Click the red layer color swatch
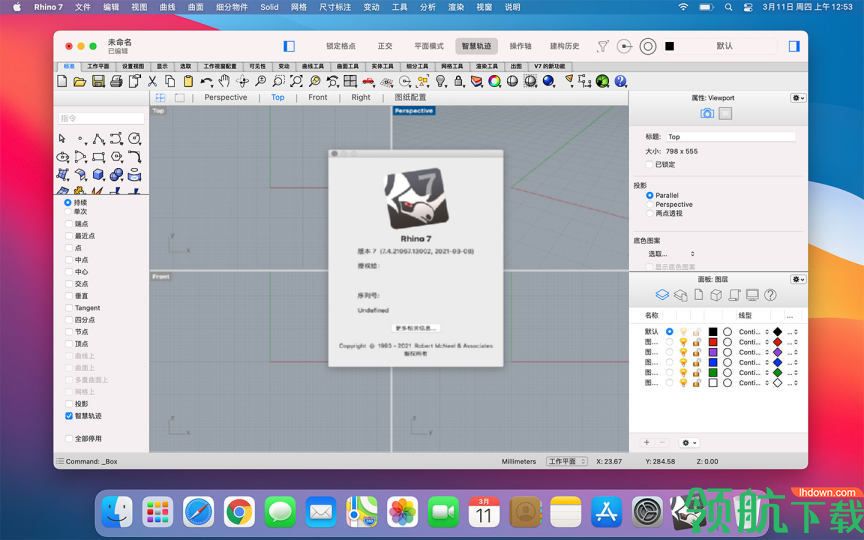 coord(713,342)
